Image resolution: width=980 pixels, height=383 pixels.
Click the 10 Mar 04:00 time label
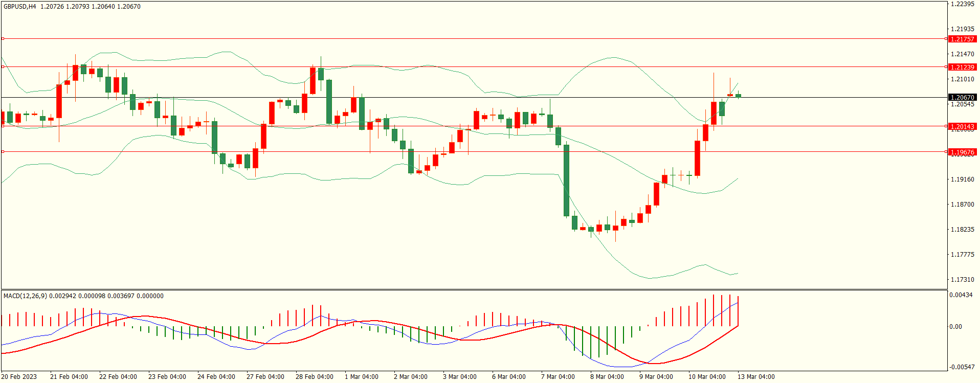tap(707, 377)
